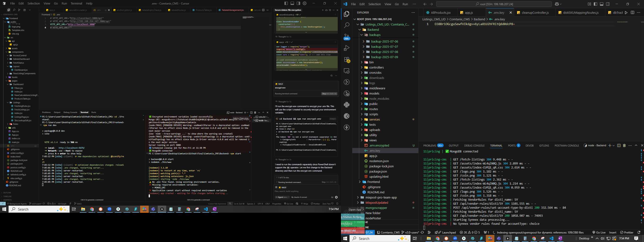This screenshot has height=242, width=644.
Task: Open Terminal menu in Cursor
Action: pos(76,3)
